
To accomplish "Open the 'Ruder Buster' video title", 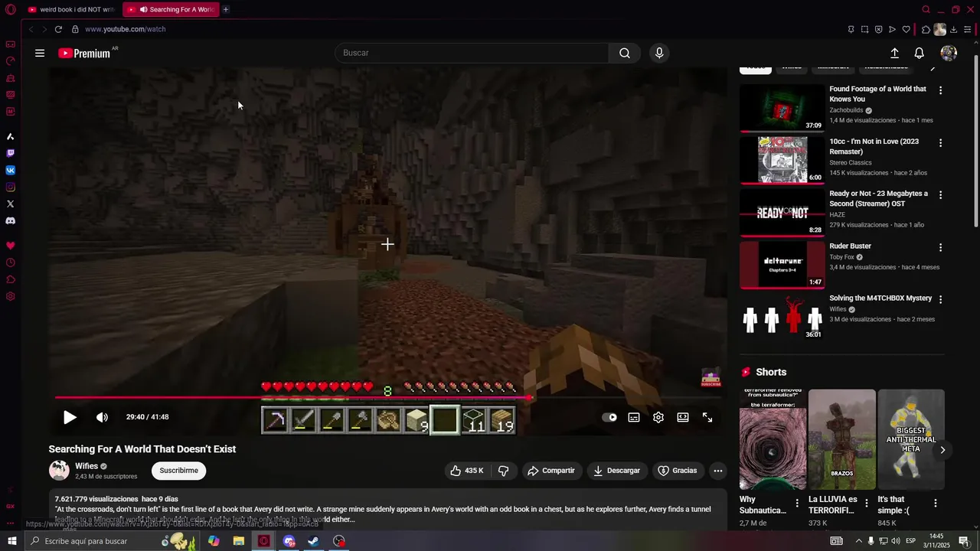I will 851,246.
